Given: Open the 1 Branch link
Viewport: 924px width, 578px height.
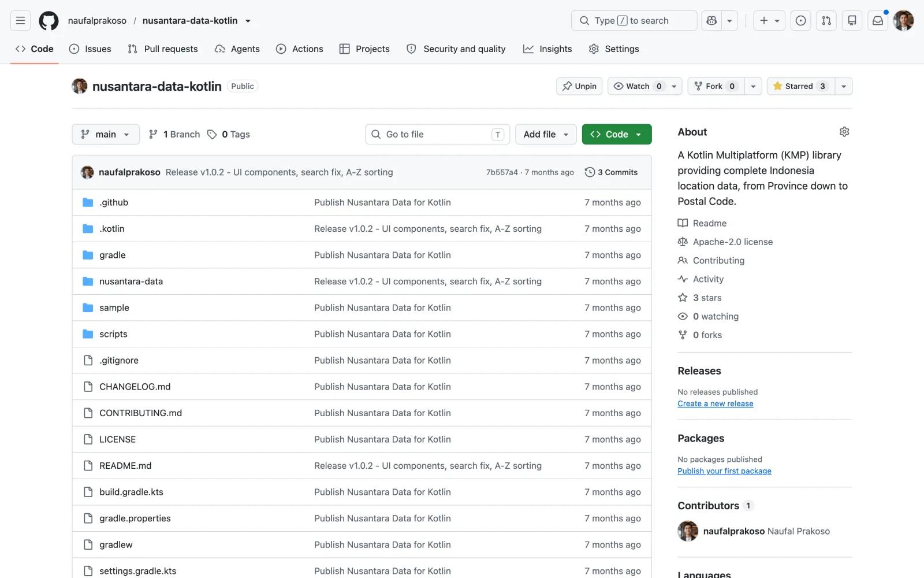Looking at the screenshot, I should tap(174, 134).
